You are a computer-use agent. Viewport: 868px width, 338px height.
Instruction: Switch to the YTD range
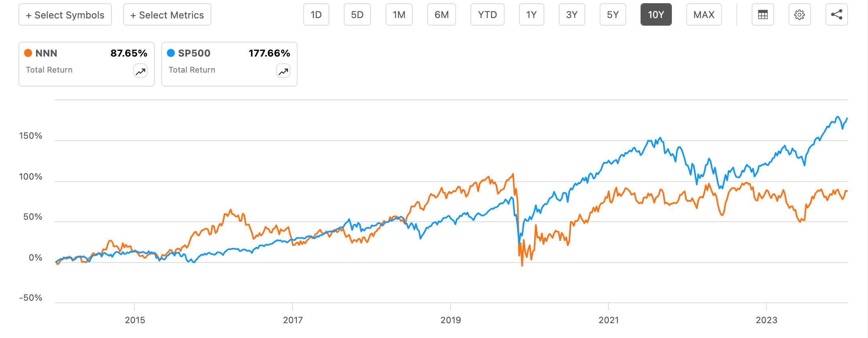(x=487, y=14)
